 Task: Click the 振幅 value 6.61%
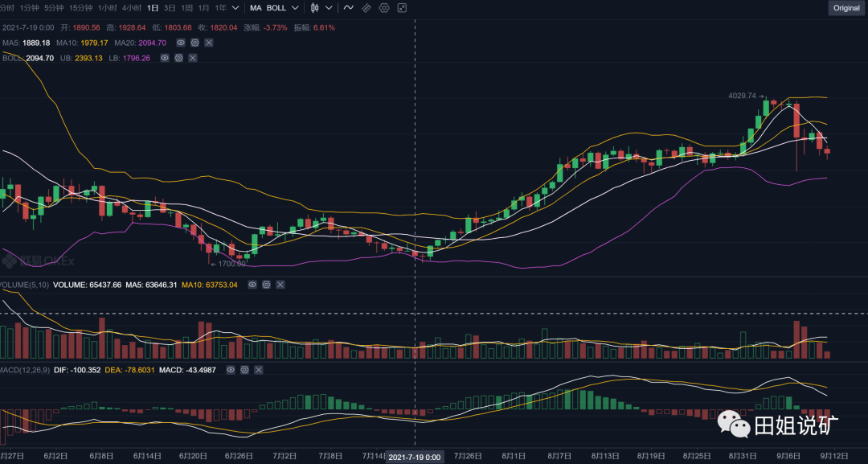pos(324,27)
